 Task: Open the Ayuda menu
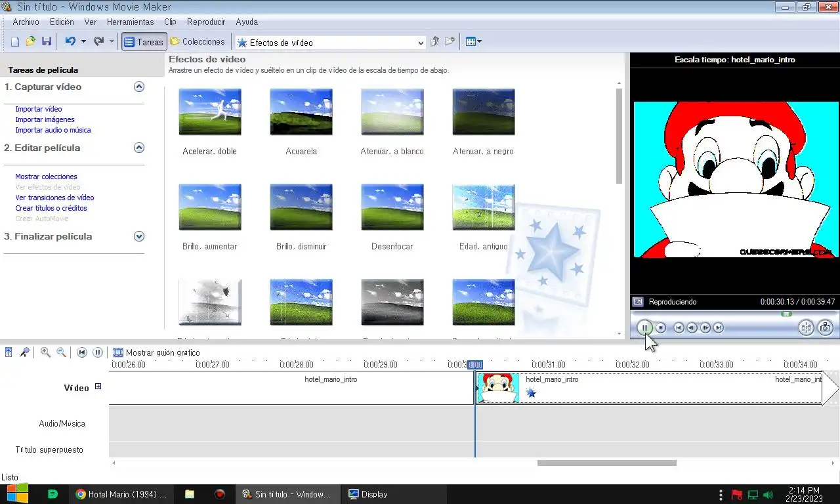[247, 22]
